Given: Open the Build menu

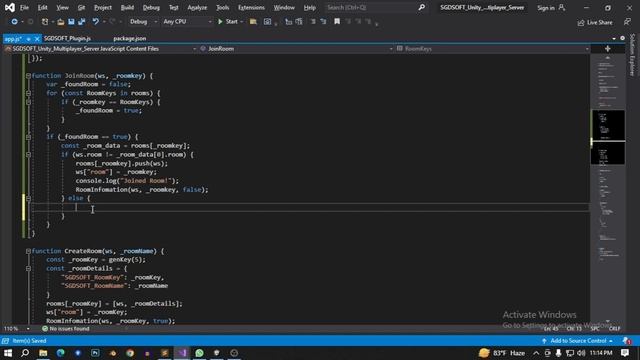Looking at the screenshot, I should click(127, 7).
